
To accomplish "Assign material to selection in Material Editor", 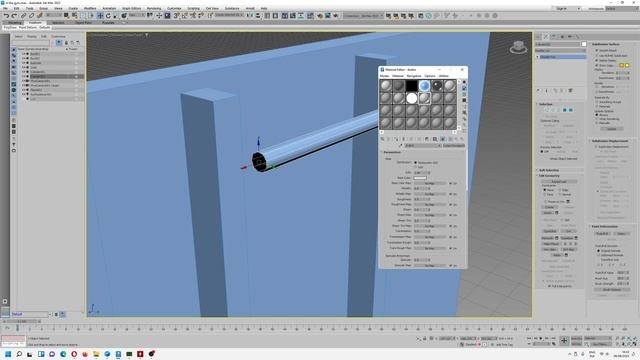I will pyautogui.click(x=396, y=139).
